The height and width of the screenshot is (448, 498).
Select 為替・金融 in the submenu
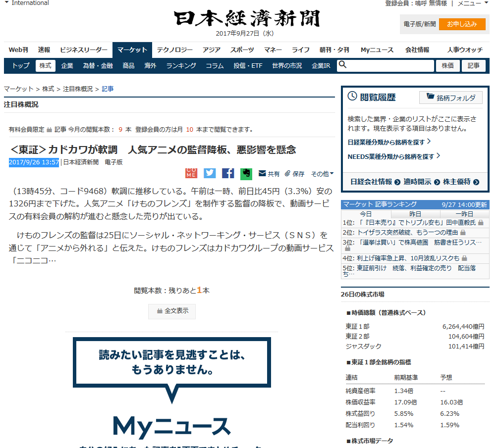tap(98, 66)
